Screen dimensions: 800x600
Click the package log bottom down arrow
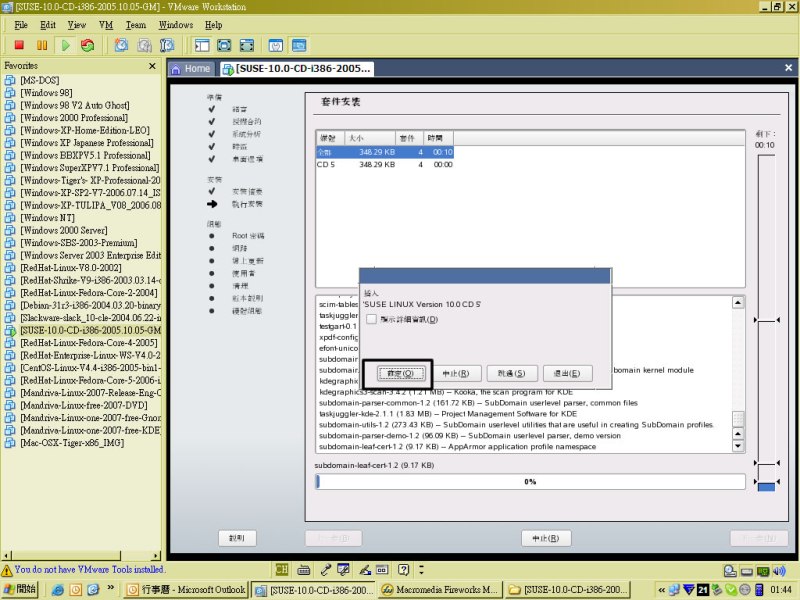coord(738,446)
